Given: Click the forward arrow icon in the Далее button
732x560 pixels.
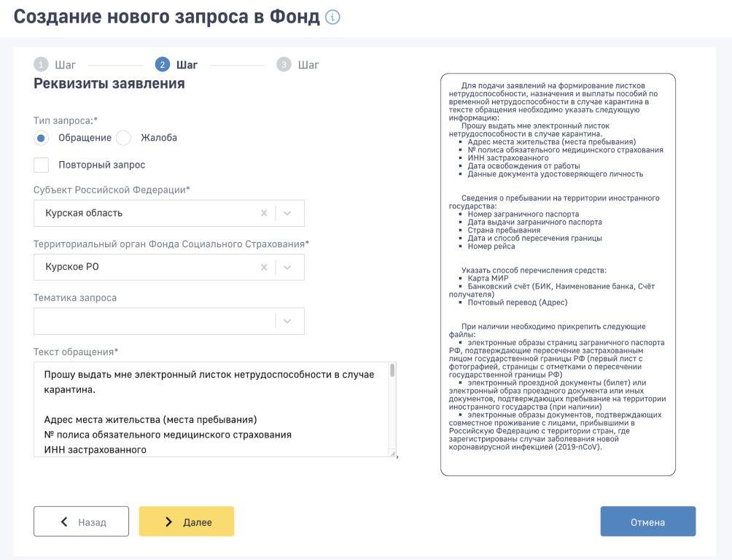Looking at the screenshot, I should point(168,521).
